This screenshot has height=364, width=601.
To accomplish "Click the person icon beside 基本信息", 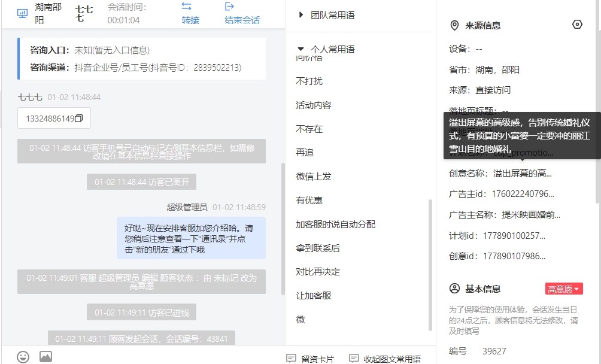I will point(454,289).
